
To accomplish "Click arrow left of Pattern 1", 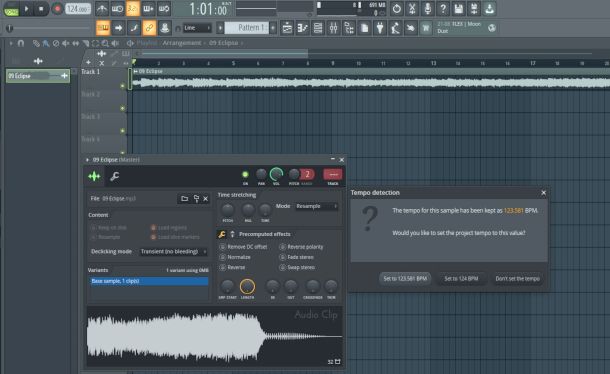I will pos(220,28).
